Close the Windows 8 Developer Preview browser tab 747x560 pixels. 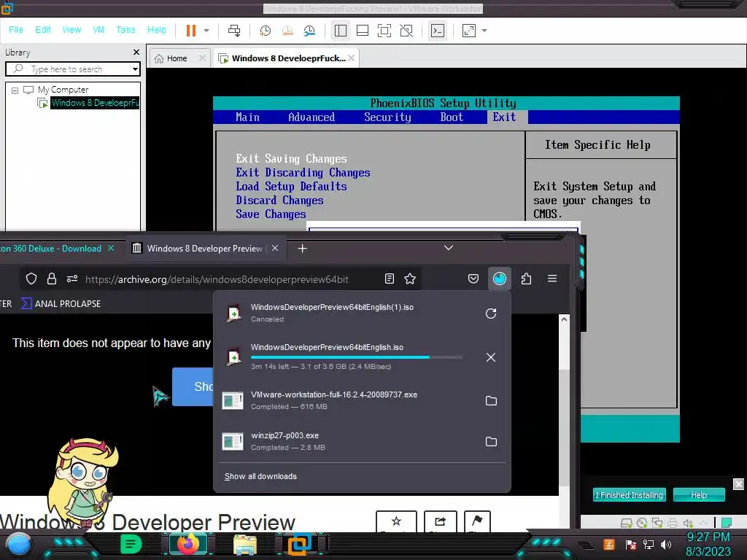coord(275,248)
